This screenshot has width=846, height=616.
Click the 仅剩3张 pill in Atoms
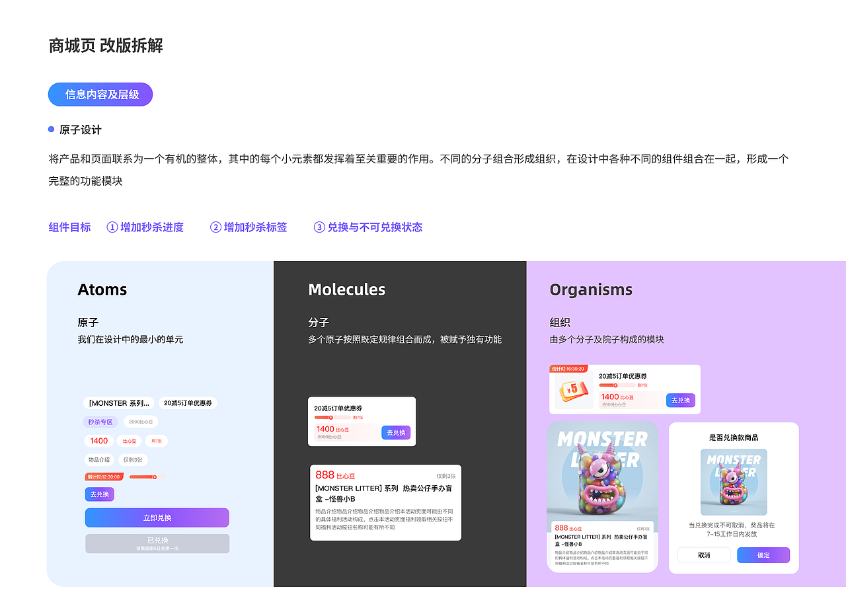[x=133, y=460]
